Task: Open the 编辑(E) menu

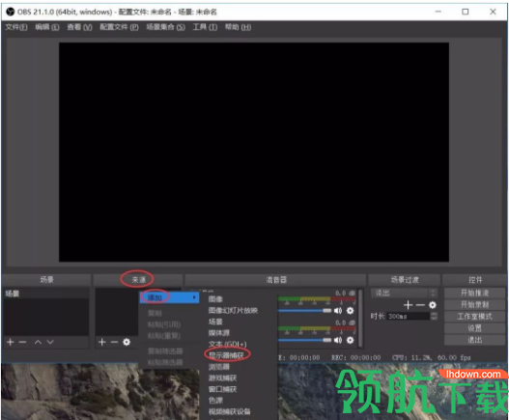Action: (x=47, y=27)
